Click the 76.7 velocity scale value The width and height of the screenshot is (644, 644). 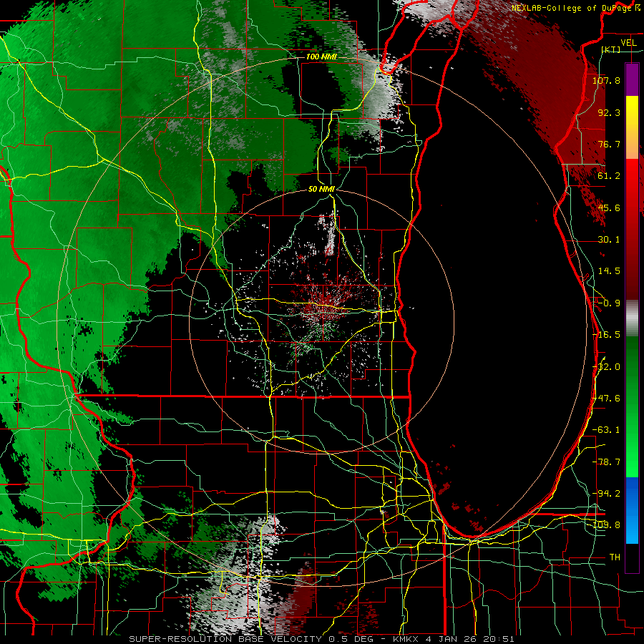(x=609, y=144)
